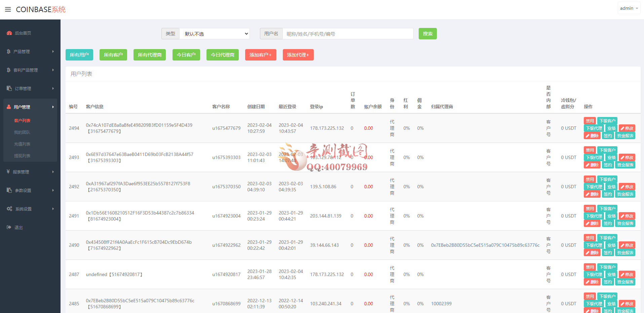Image resolution: width=644 pixels, height=313 pixels.
Task: Open 报表管理 via the ¥ icon
Action: (8, 171)
